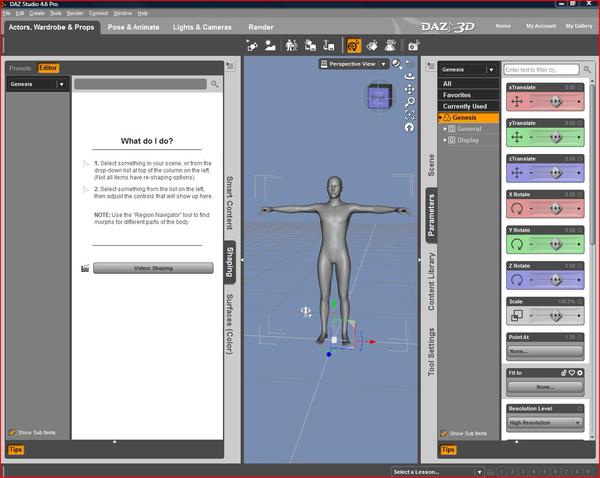Image resolution: width=600 pixels, height=478 pixels.
Task: Open the Genesis dropdown in Parameters pane
Action: pyautogui.click(x=468, y=69)
